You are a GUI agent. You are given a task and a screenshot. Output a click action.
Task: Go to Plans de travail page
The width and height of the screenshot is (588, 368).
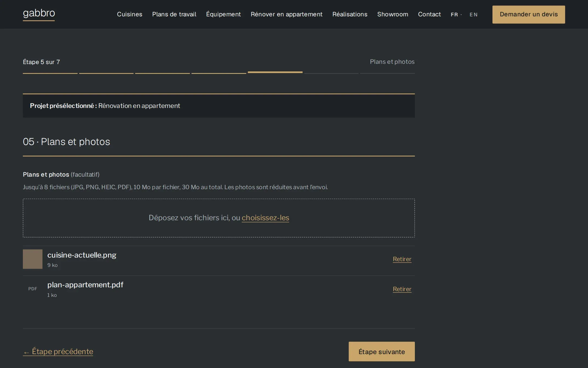point(174,14)
